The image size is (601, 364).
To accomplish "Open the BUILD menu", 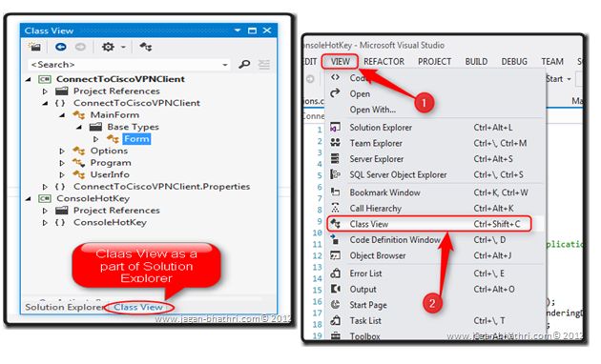I will [476, 62].
